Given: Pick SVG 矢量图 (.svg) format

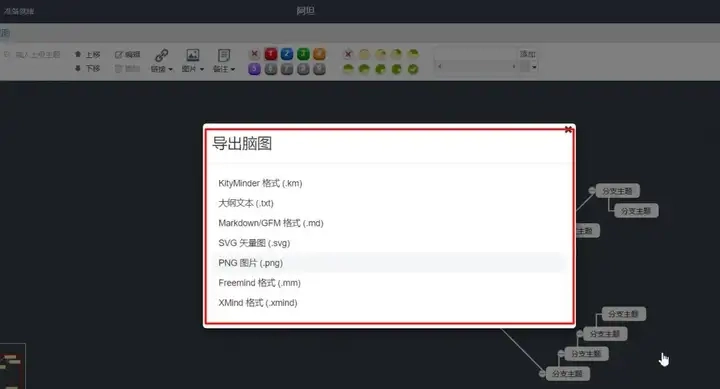Looking at the screenshot, I should (x=389, y=243).
